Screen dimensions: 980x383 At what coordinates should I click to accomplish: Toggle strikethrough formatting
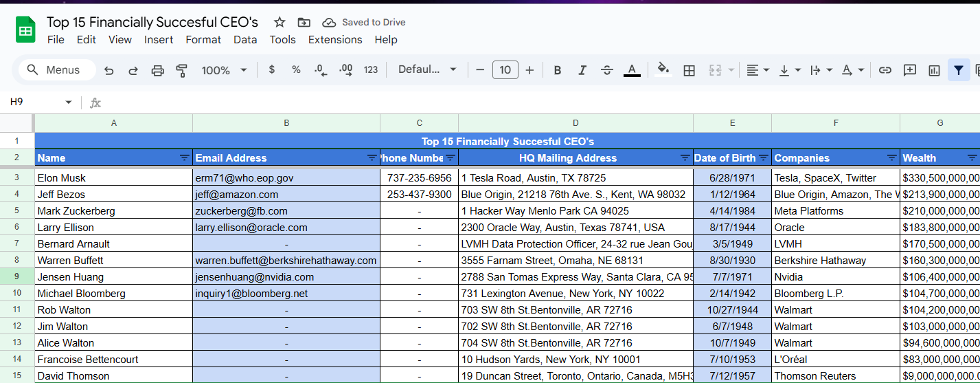[607, 70]
